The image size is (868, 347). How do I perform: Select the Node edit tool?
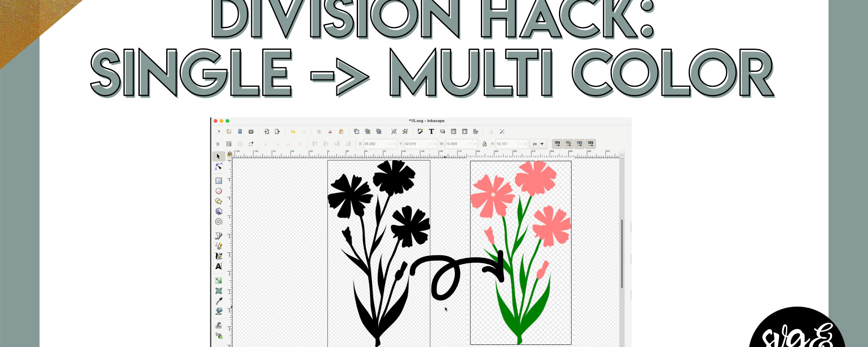click(218, 167)
